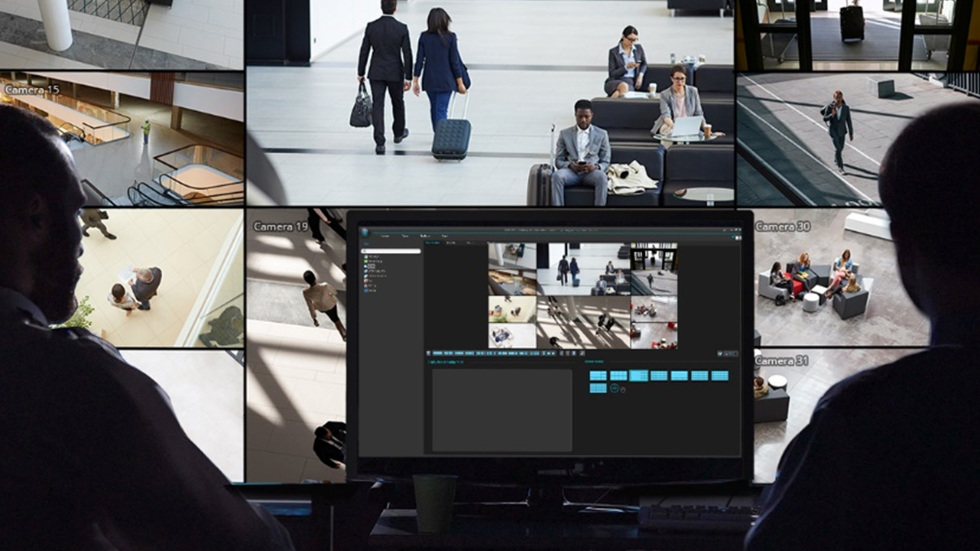Choose the seventh layout preset in the top row

tap(719, 376)
